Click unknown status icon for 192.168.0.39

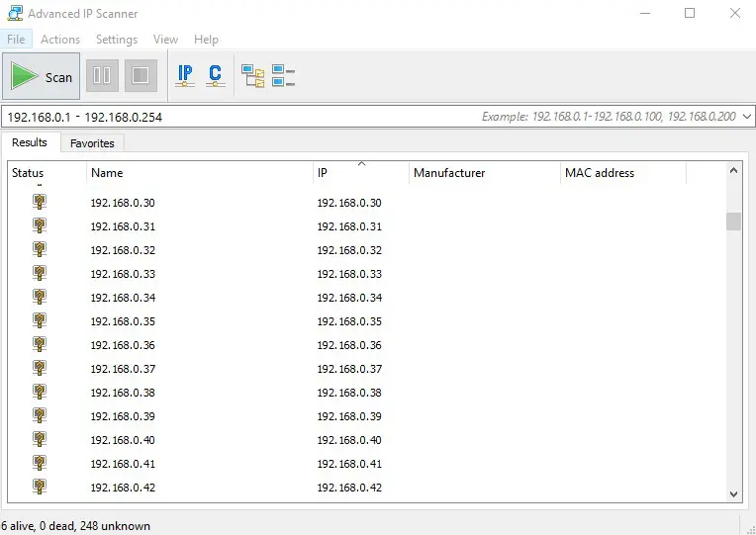tap(40, 415)
